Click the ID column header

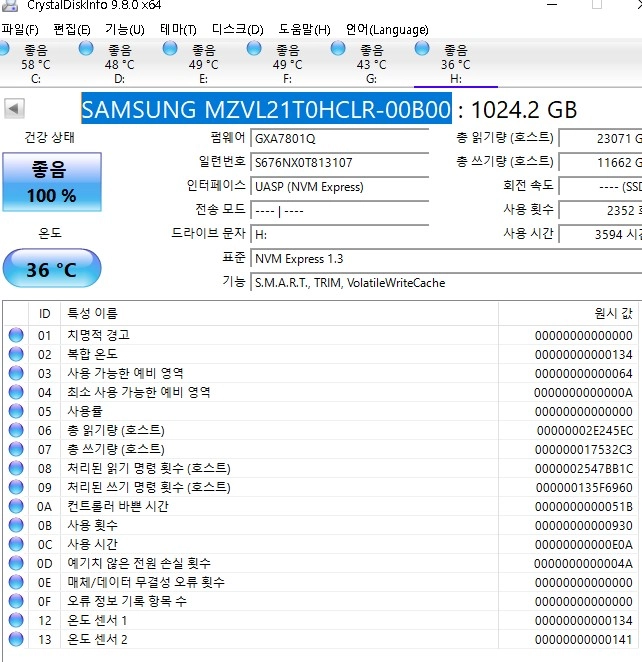point(44,314)
